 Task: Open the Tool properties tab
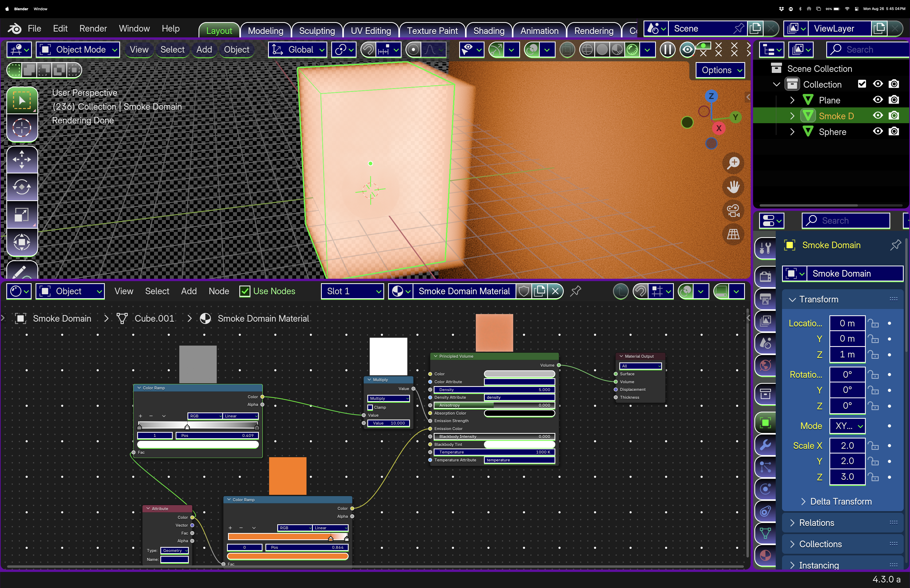point(765,248)
